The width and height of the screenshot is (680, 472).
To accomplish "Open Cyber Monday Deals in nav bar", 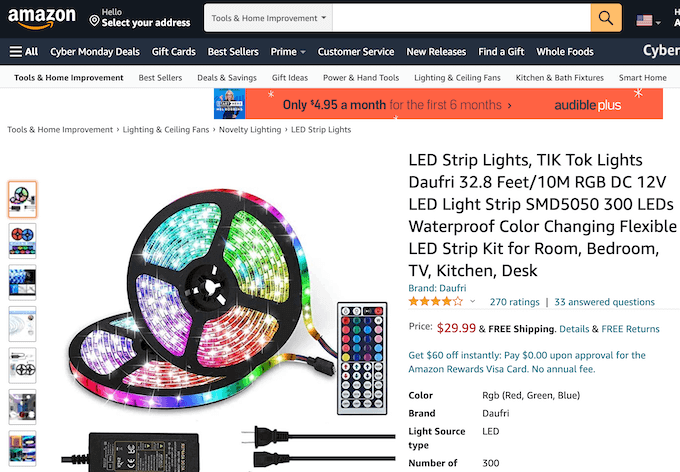I will point(95,52).
